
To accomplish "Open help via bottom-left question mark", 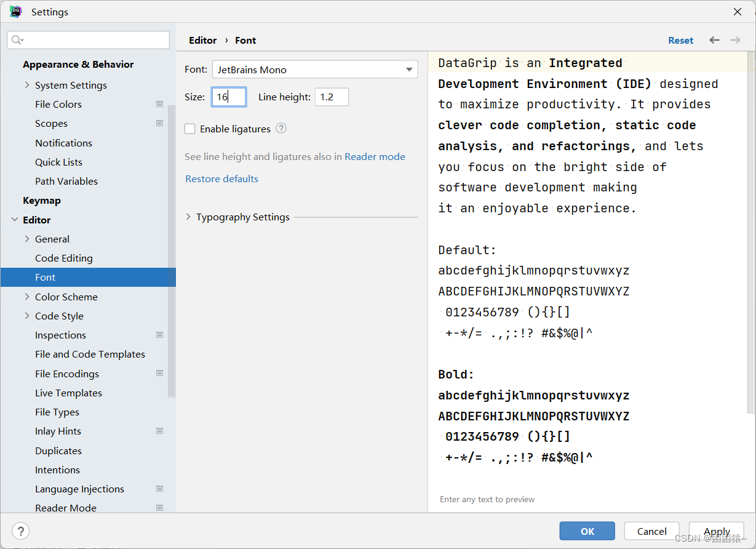I will pyautogui.click(x=20, y=531).
